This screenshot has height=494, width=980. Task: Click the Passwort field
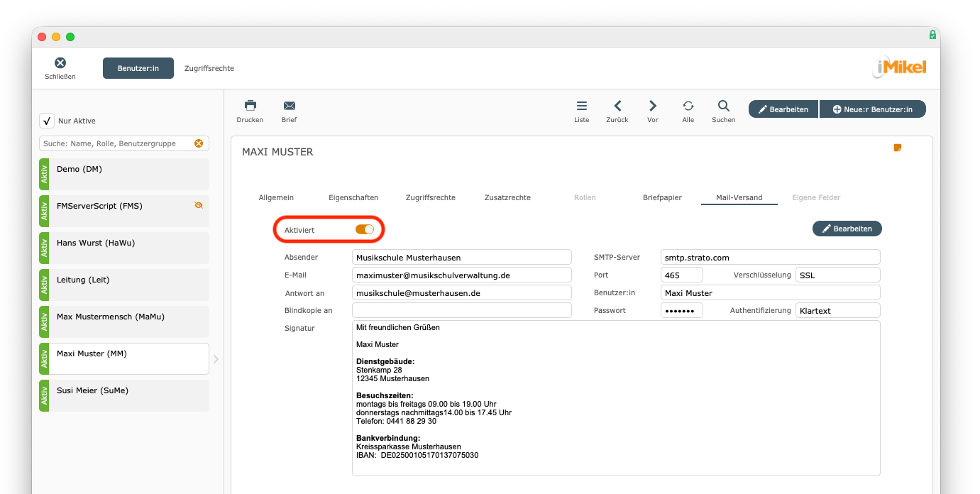click(682, 310)
